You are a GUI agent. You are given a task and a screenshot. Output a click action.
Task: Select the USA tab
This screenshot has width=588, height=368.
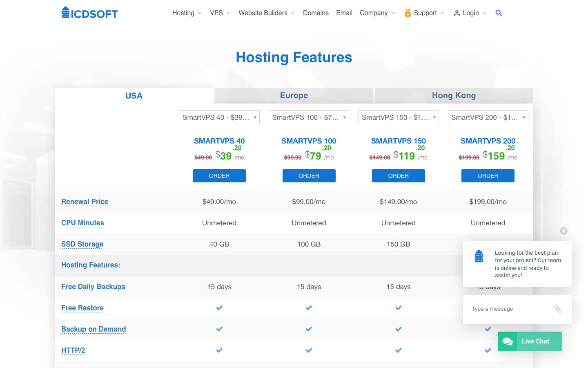[134, 96]
